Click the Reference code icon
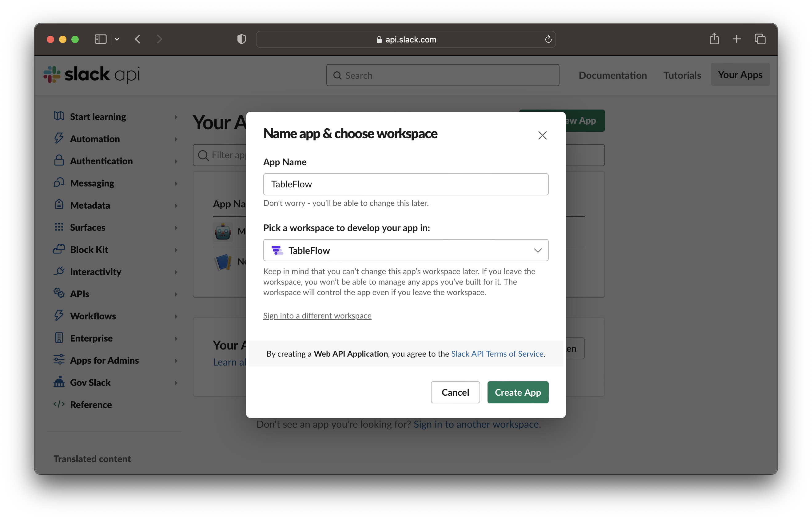 59,404
